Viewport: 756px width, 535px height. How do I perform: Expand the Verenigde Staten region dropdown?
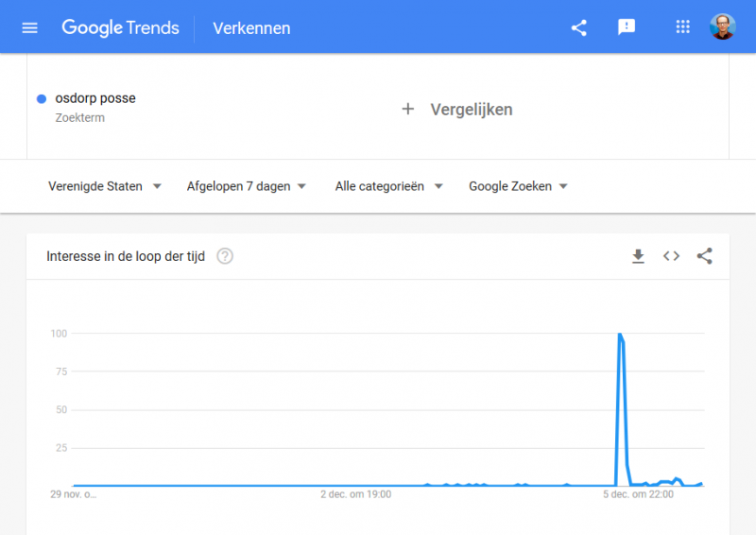pos(105,186)
